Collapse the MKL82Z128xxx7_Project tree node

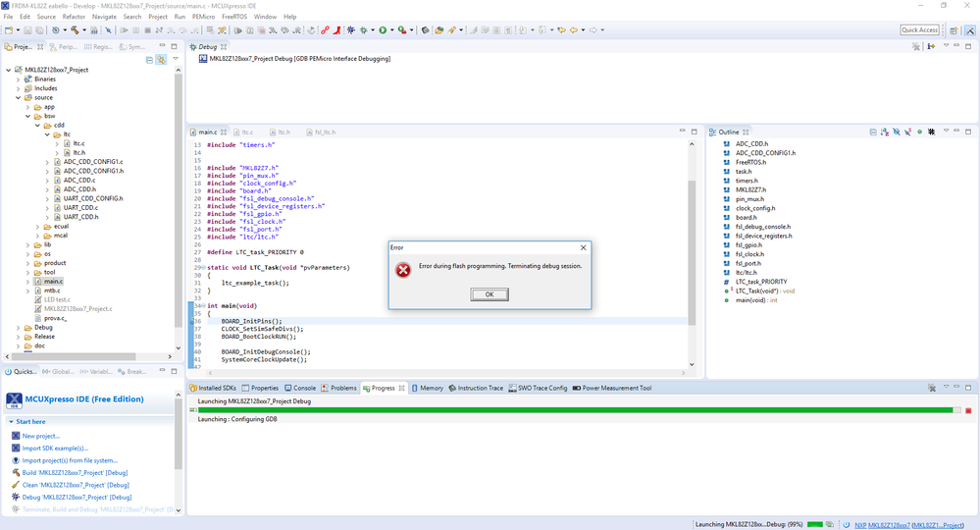pos(8,70)
